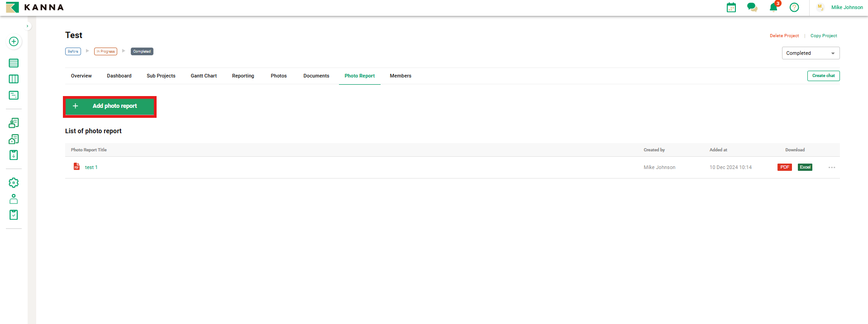Switch to the Documents tab
The width and height of the screenshot is (868, 324).
(x=316, y=76)
